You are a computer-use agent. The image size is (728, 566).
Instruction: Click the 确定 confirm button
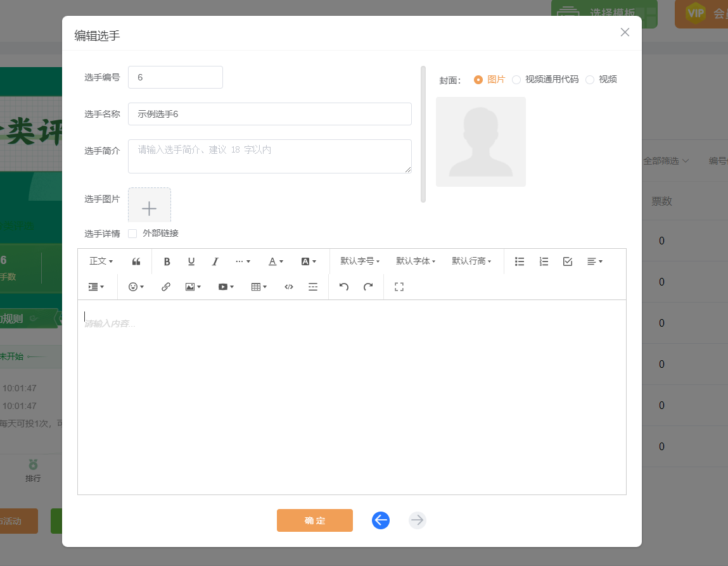315,520
